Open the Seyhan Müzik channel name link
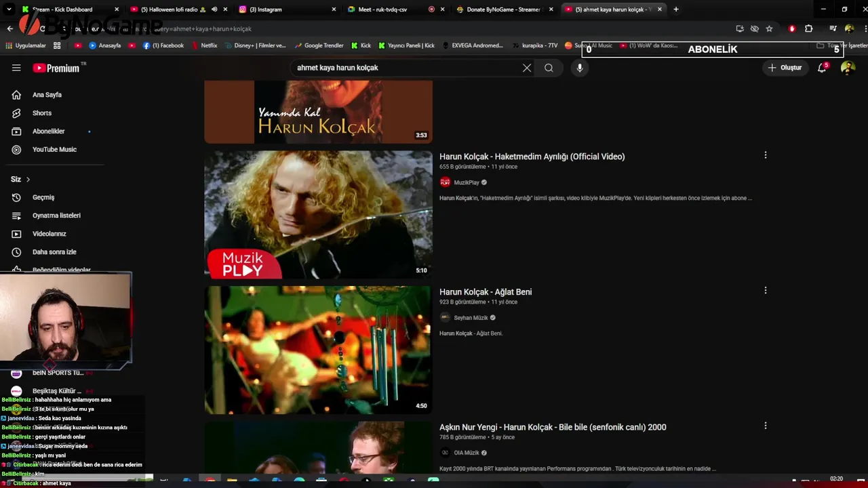 [471, 318]
